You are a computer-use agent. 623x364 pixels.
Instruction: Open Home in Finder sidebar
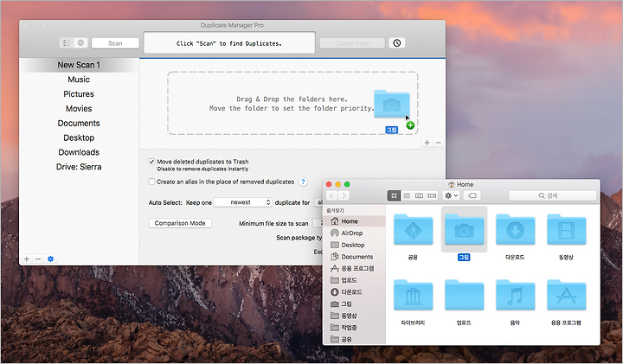coord(354,221)
